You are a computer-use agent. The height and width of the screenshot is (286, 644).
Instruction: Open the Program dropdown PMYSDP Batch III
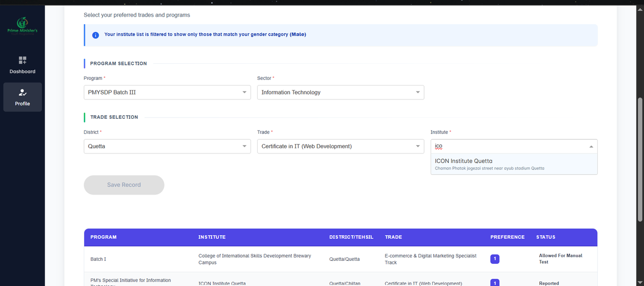[167, 92]
